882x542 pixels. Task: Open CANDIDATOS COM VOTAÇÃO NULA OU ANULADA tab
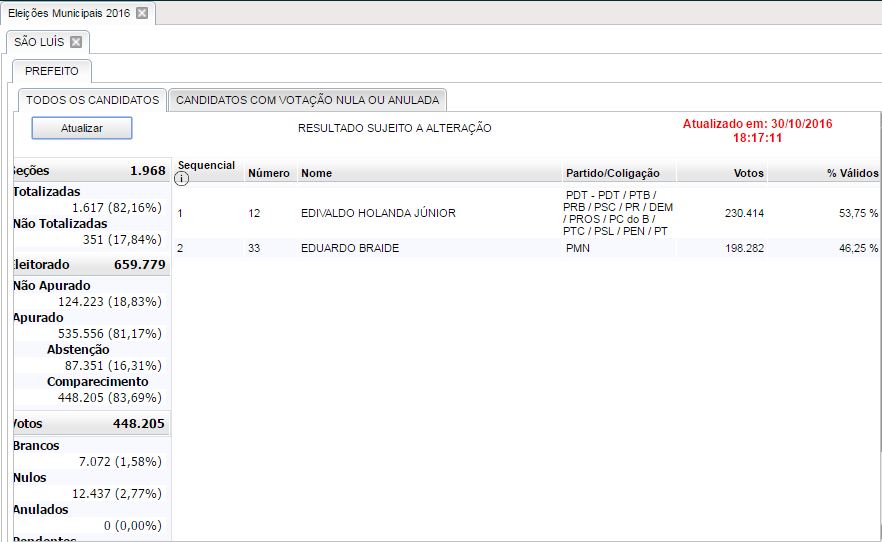coord(307,100)
